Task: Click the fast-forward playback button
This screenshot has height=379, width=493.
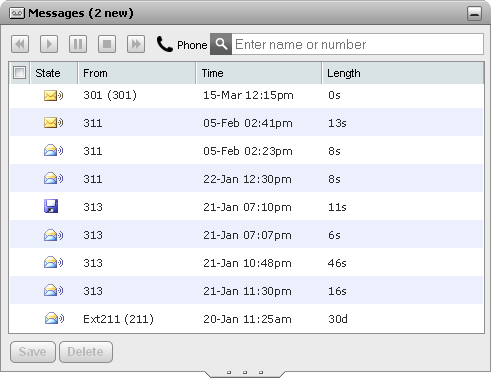Action: point(136,44)
